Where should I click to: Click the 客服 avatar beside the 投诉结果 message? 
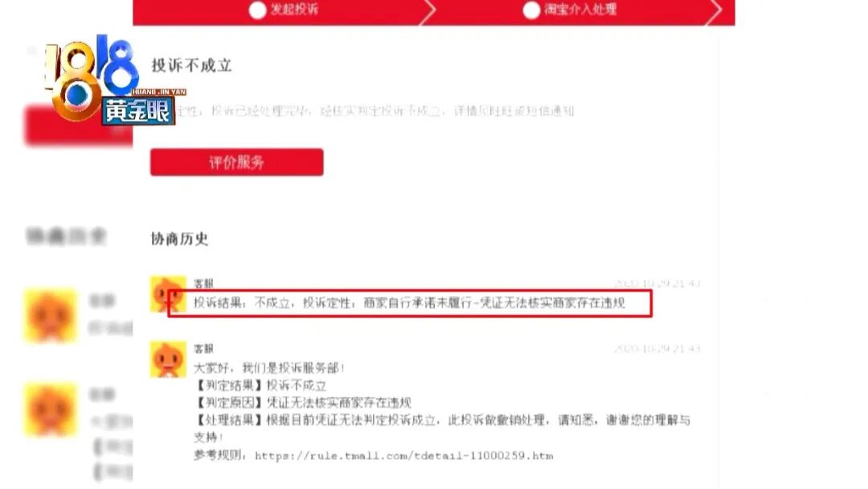pyautogui.click(x=168, y=294)
